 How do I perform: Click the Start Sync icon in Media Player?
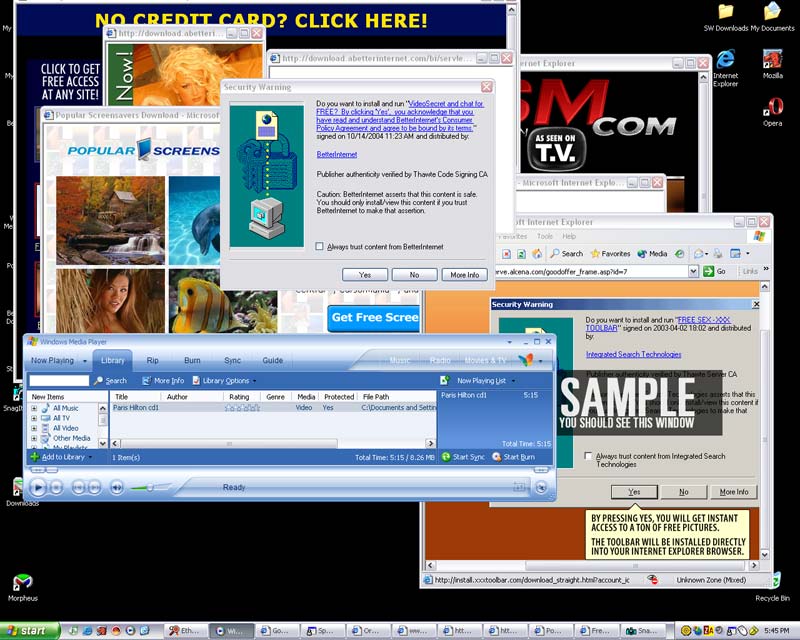446,457
